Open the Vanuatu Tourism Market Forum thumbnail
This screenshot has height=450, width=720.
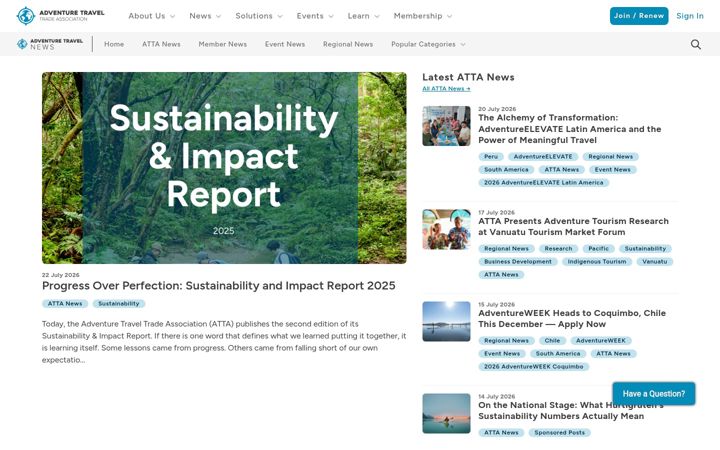point(446,229)
